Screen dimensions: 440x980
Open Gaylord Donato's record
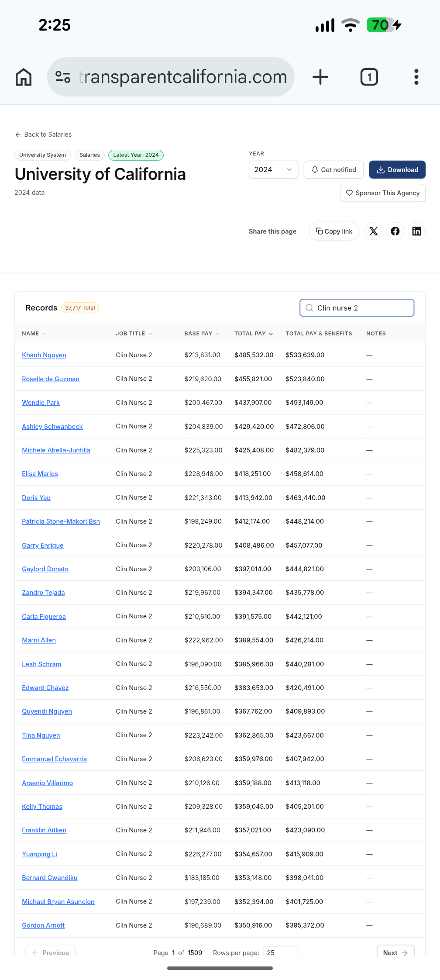point(45,569)
